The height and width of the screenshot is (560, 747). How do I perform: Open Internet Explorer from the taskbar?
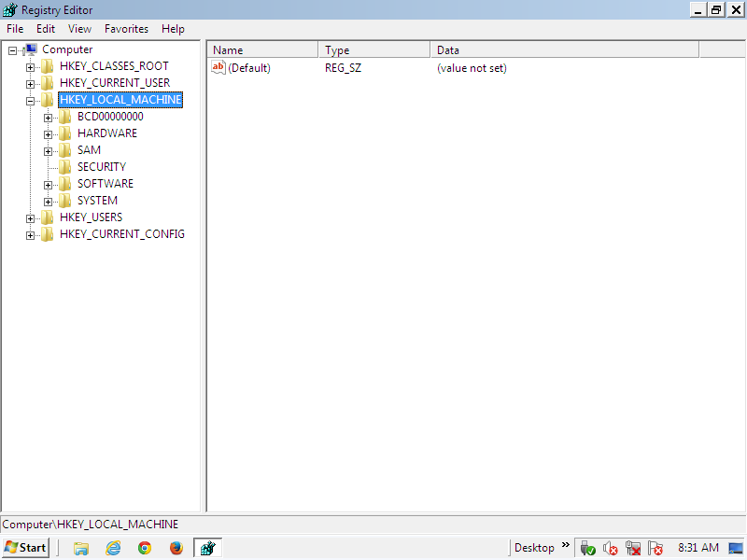pyautogui.click(x=113, y=548)
